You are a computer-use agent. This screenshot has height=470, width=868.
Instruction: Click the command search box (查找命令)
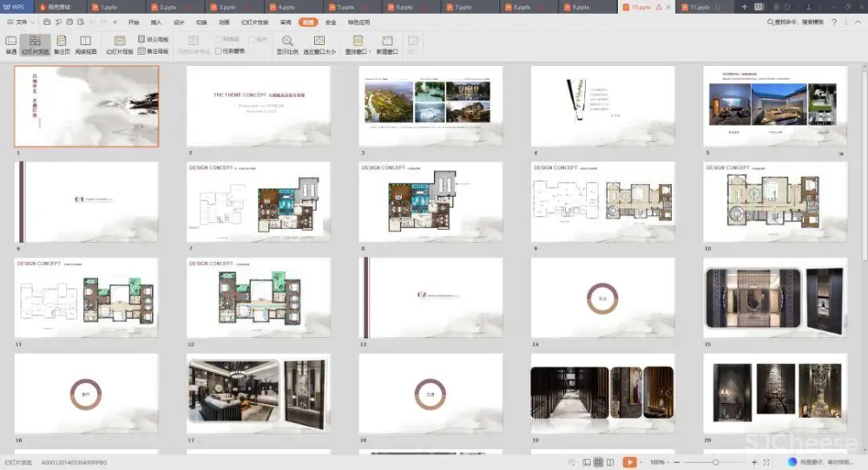[793, 22]
